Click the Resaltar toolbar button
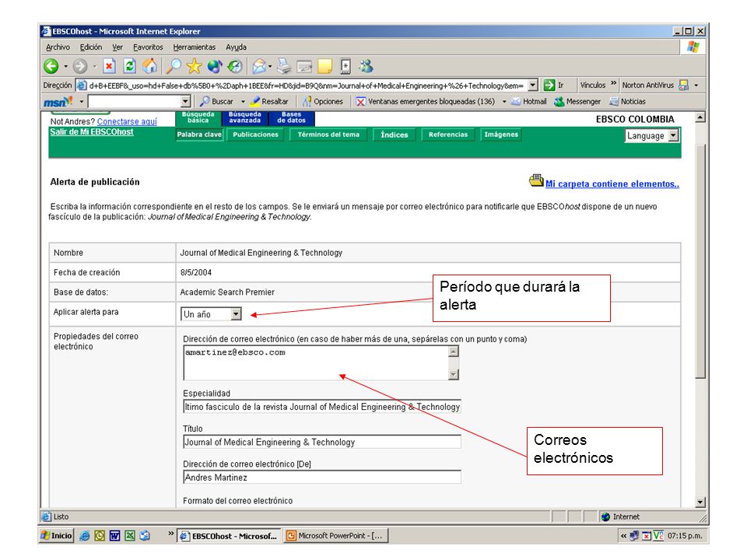This screenshot has height=560, width=747. pyautogui.click(x=269, y=101)
